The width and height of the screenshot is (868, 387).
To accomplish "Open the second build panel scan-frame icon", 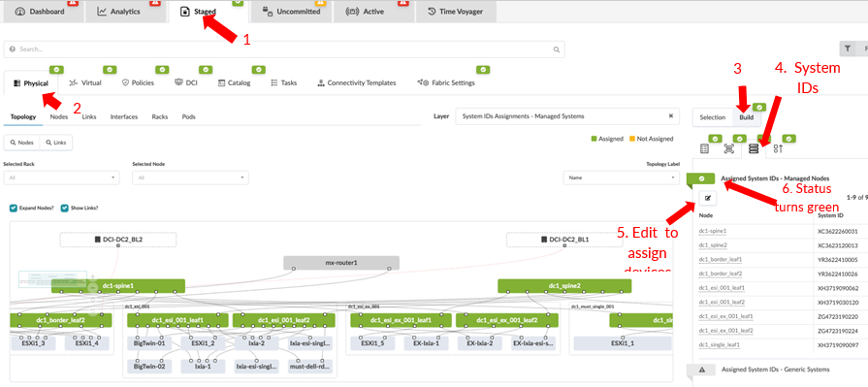I will pos(729,148).
